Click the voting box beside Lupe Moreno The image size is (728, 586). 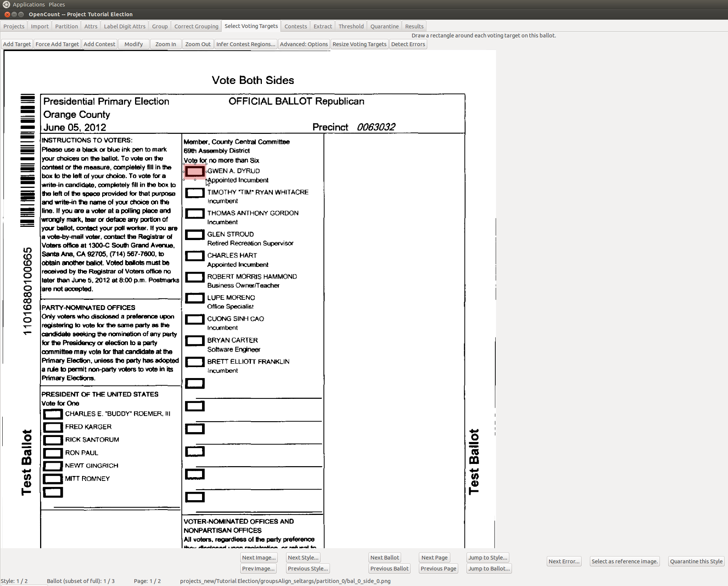click(195, 298)
